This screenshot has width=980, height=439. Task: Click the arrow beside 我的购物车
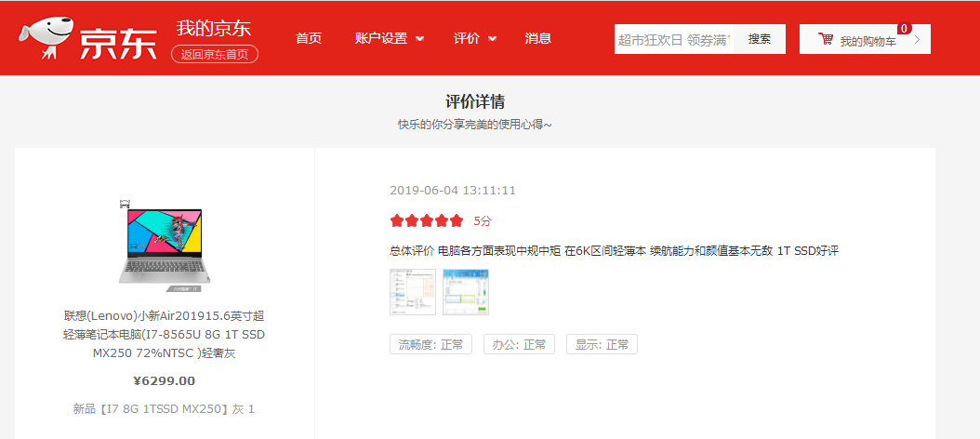(x=917, y=39)
